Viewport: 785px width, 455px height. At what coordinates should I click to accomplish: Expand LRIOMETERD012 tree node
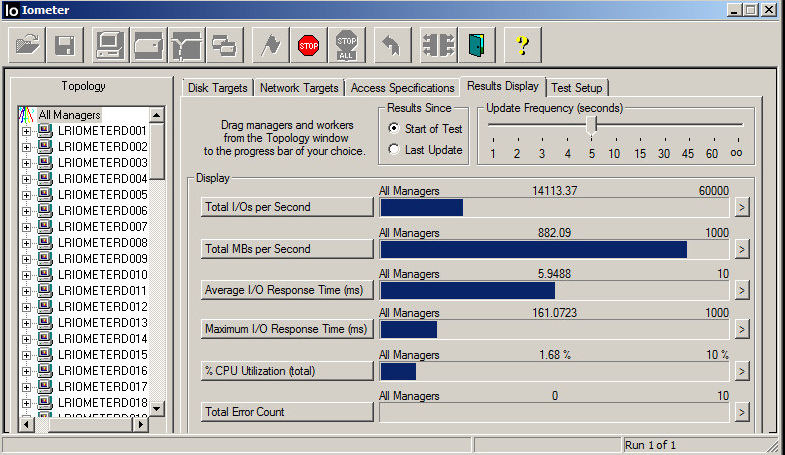point(27,308)
